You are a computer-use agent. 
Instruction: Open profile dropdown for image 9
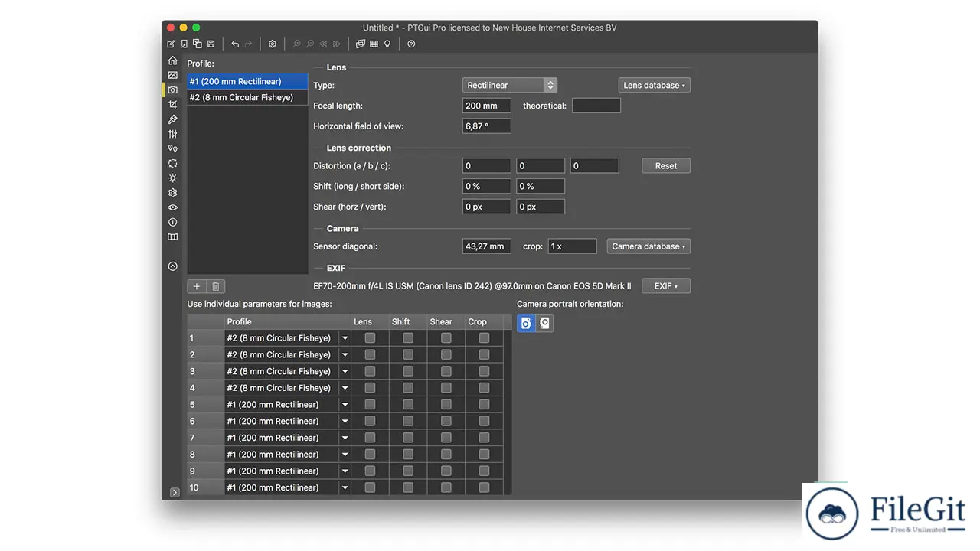click(345, 471)
